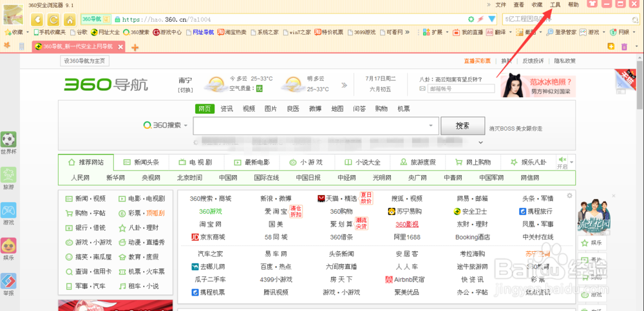Screen dimensions: 644x311
Task: Open the 收藏 menu in menu bar
Action: pyautogui.click(x=537, y=5)
